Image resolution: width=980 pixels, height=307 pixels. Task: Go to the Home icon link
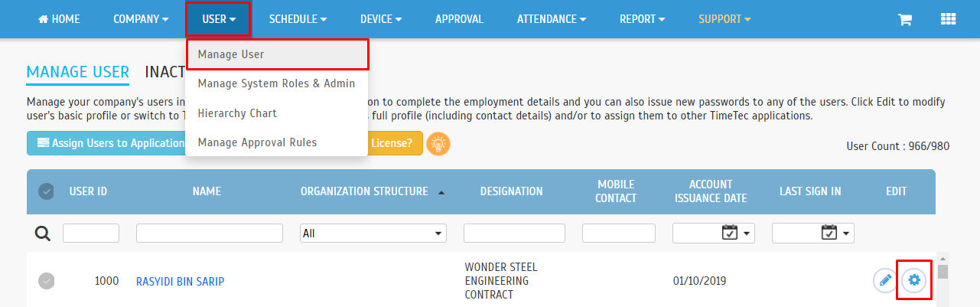(x=59, y=19)
